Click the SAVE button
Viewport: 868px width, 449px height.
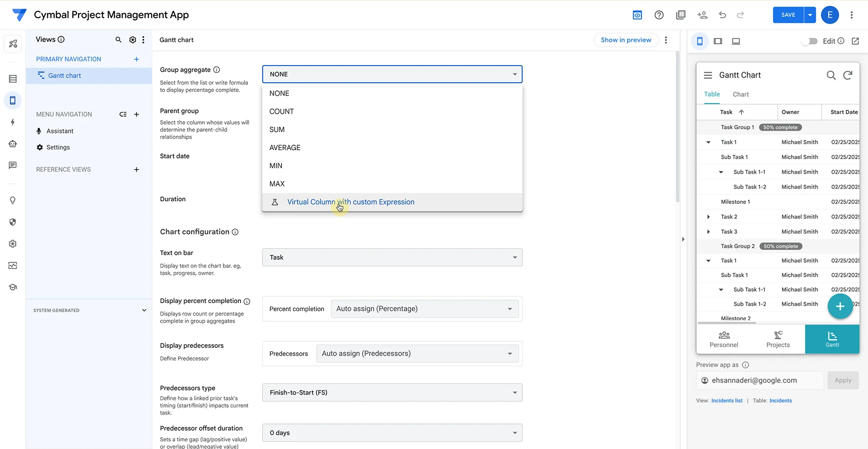click(788, 15)
